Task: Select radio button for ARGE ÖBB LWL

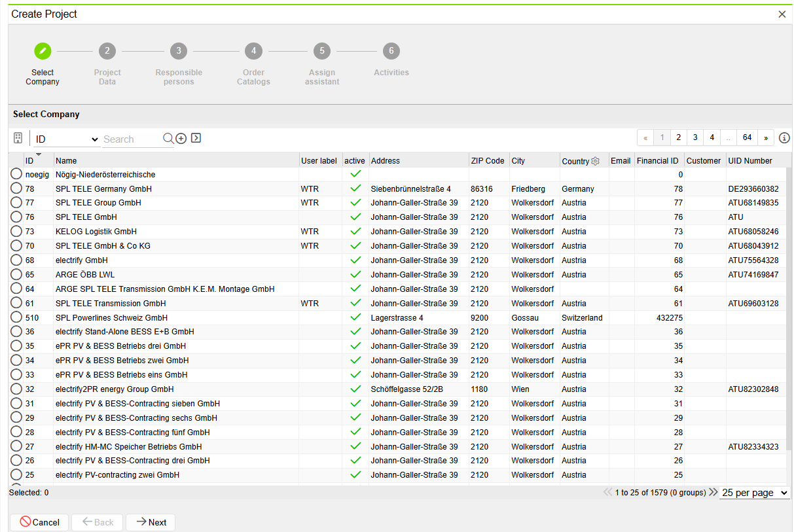Action: pyautogui.click(x=16, y=275)
